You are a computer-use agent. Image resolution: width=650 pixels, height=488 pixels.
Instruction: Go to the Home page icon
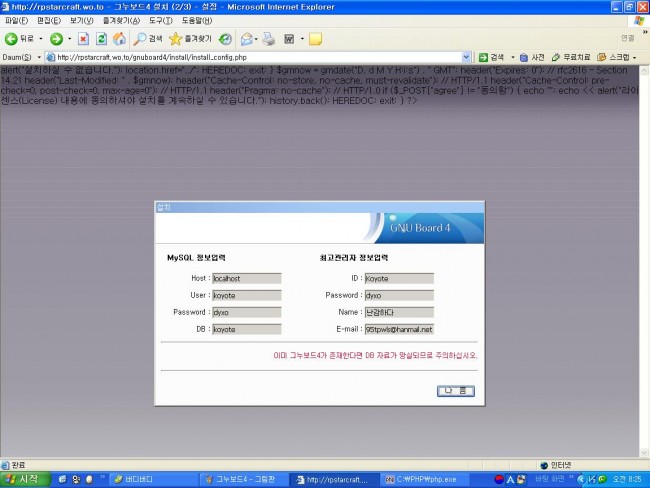tap(119, 39)
